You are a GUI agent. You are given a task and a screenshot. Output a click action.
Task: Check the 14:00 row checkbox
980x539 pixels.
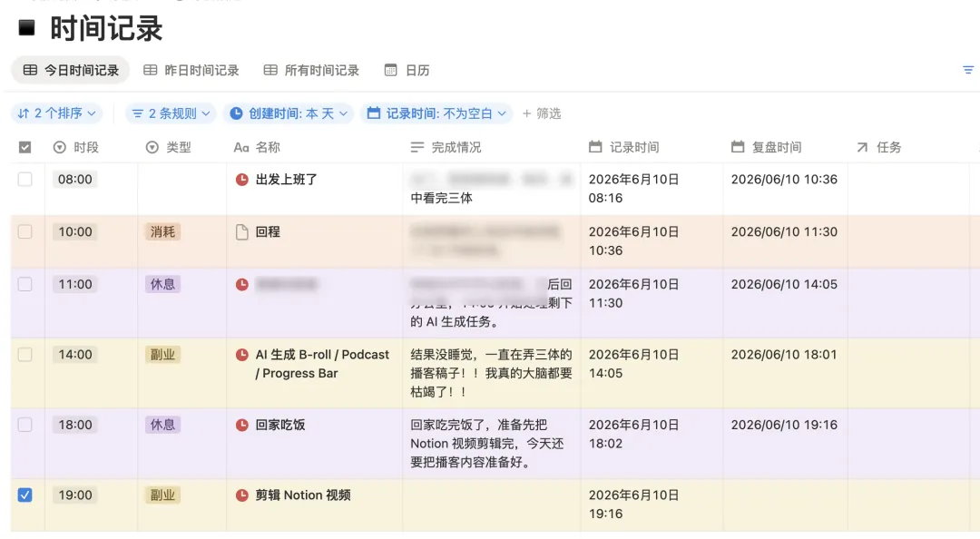point(25,355)
